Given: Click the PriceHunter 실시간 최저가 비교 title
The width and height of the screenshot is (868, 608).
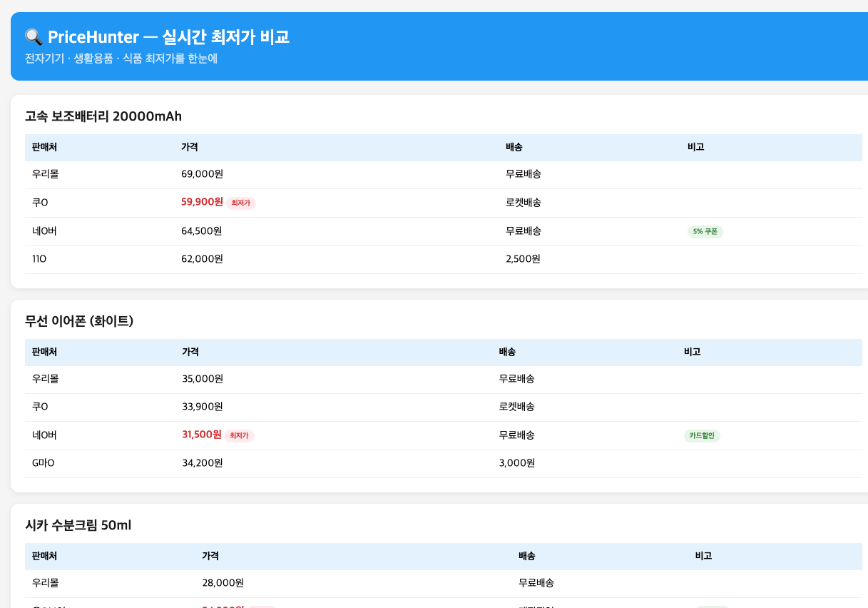Looking at the screenshot, I should point(168,37).
